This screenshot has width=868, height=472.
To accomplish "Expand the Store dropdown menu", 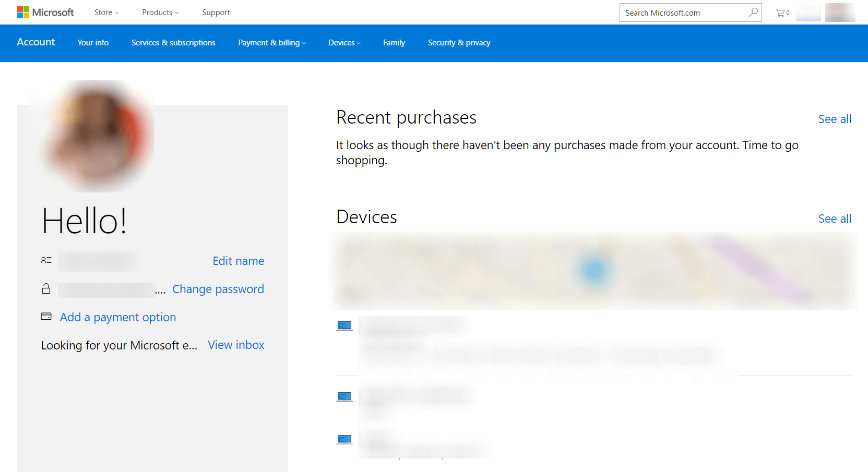I will [106, 13].
